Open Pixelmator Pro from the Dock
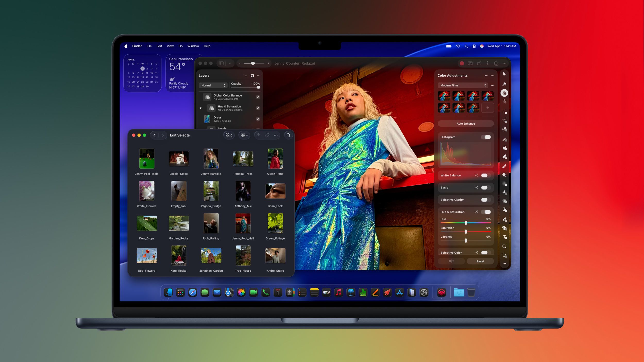This screenshot has height=362, width=644. tap(442, 292)
